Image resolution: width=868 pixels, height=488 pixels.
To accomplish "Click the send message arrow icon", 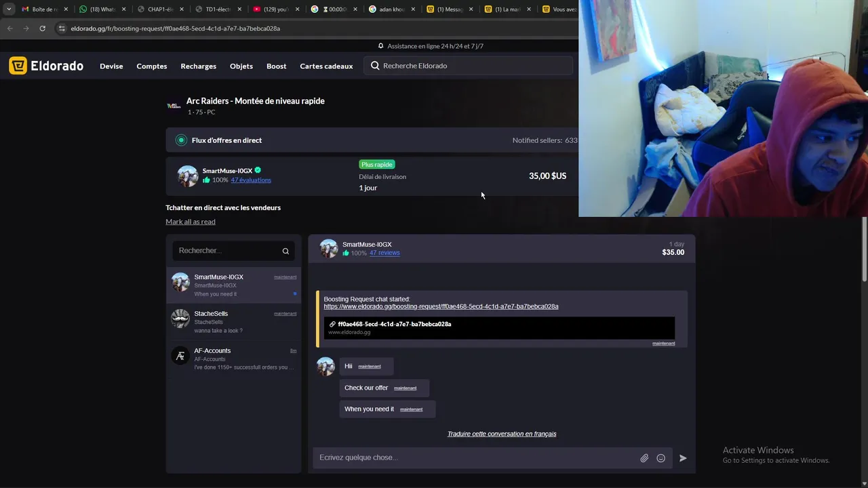I will pos(683,458).
